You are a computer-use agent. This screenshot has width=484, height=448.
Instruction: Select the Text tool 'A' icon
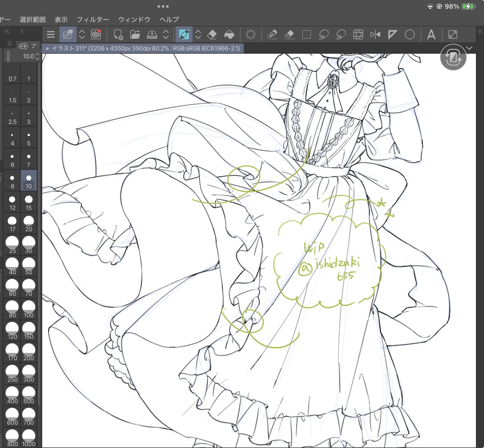[x=431, y=35]
